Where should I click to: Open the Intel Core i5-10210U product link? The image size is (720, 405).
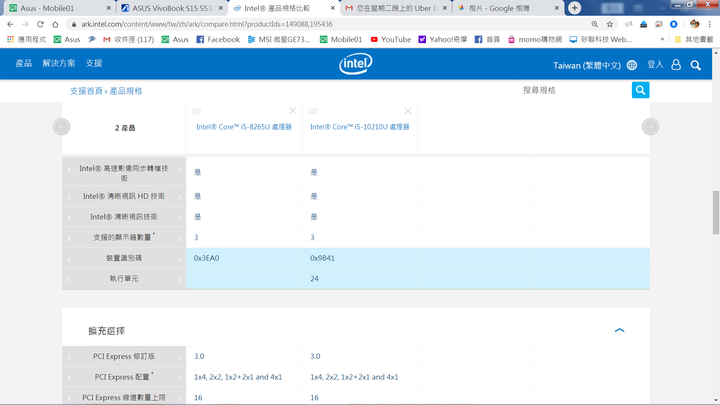point(360,127)
